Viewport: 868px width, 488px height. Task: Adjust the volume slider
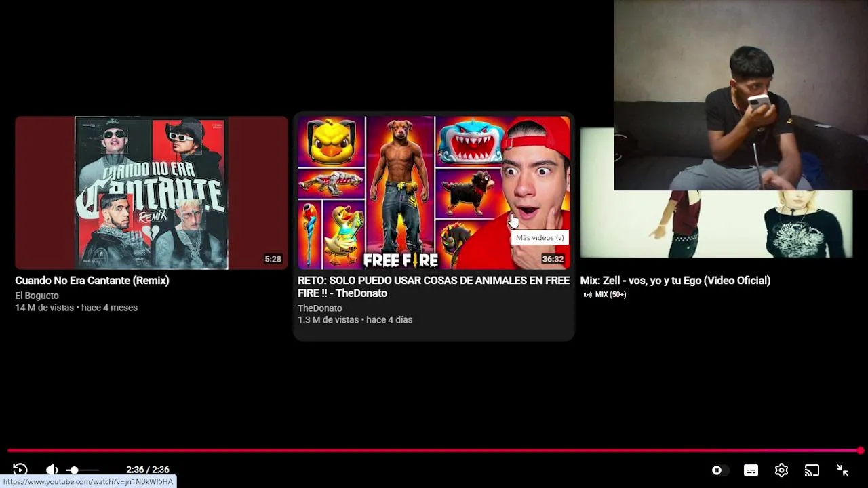coord(83,470)
